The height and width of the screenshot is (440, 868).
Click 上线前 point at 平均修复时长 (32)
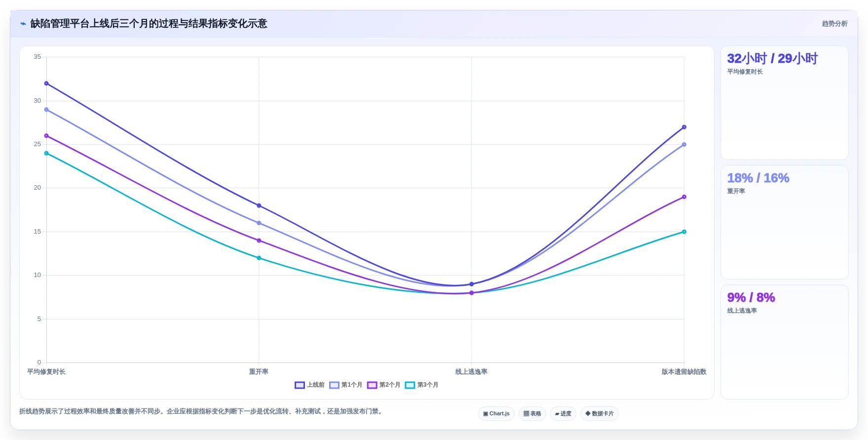pyautogui.click(x=46, y=83)
